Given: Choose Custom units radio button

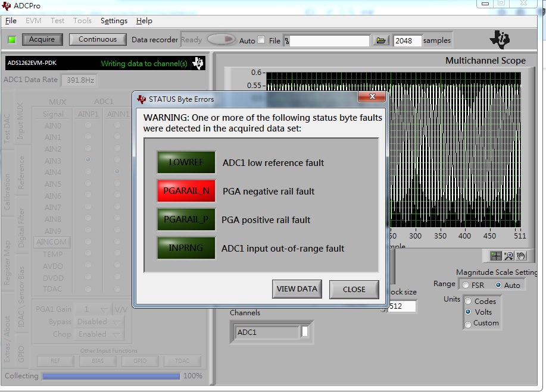Looking at the screenshot, I should pyautogui.click(x=469, y=324).
